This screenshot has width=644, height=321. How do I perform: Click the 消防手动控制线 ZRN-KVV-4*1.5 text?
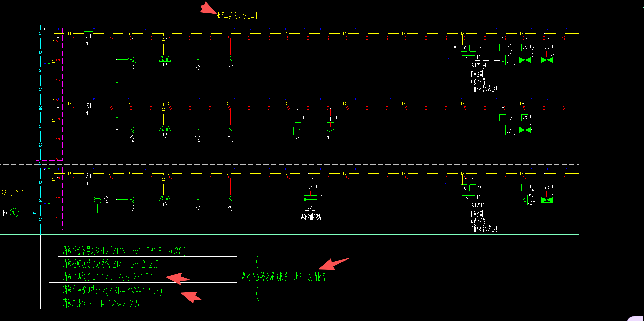(112, 290)
